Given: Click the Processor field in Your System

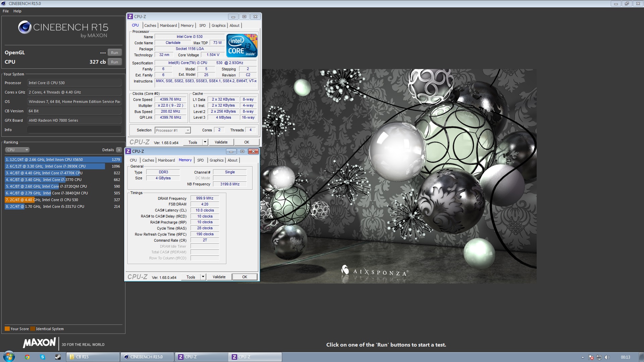Looking at the screenshot, I should click(x=74, y=83).
